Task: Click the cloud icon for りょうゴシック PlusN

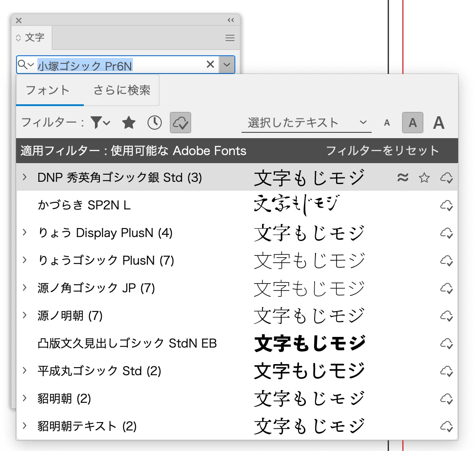Action: [447, 261]
